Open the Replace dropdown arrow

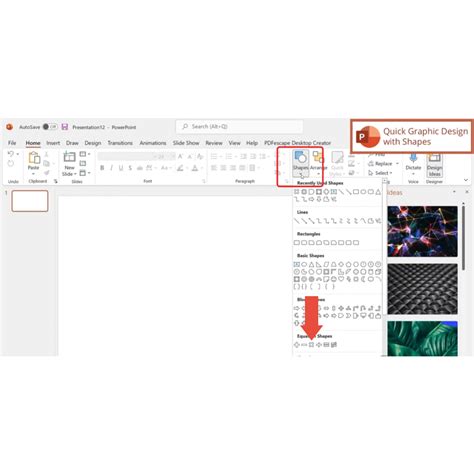(x=397, y=164)
